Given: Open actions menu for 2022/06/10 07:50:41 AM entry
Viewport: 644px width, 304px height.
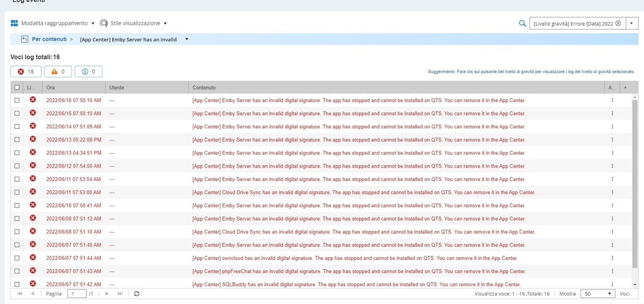Looking at the screenshot, I should [612, 206].
